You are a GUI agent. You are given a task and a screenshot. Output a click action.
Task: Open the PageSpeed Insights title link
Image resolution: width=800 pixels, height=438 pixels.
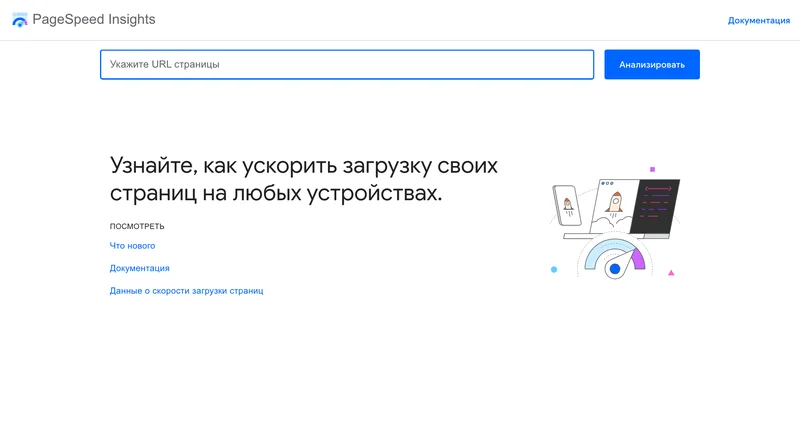pos(94,19)
